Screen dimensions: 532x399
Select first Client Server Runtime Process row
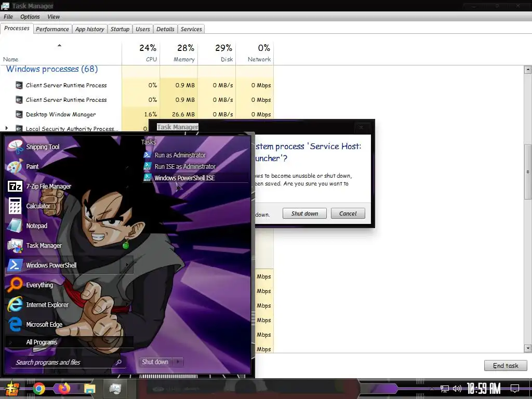137,85
